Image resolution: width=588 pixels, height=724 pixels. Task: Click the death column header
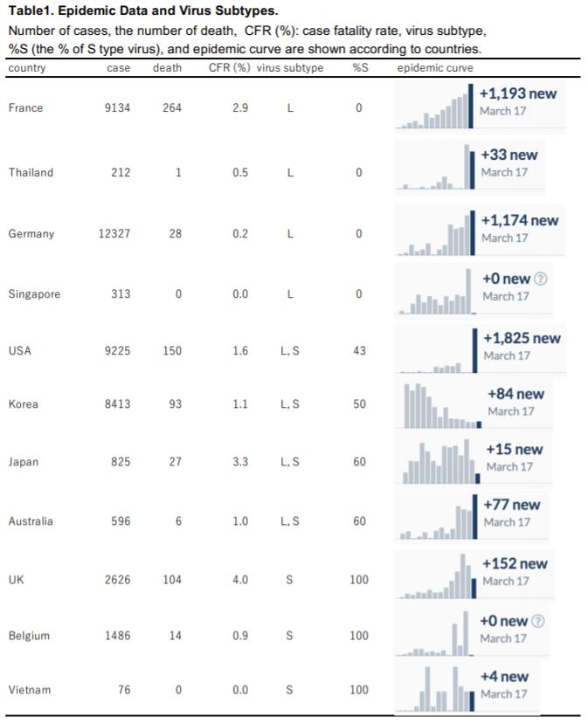coord(167,68)
